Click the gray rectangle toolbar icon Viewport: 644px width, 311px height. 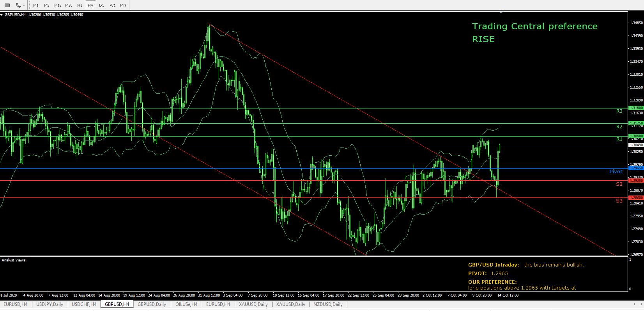7,5
